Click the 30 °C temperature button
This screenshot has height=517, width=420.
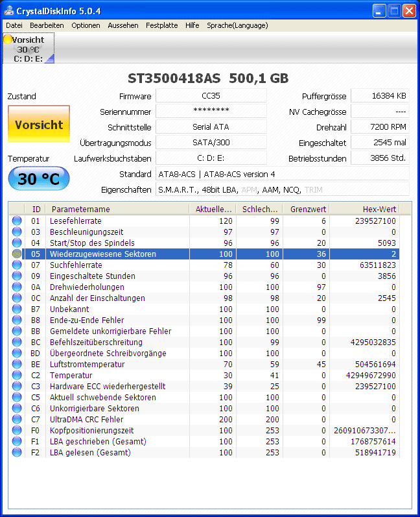pyautogui.click(x=39, y=178)
